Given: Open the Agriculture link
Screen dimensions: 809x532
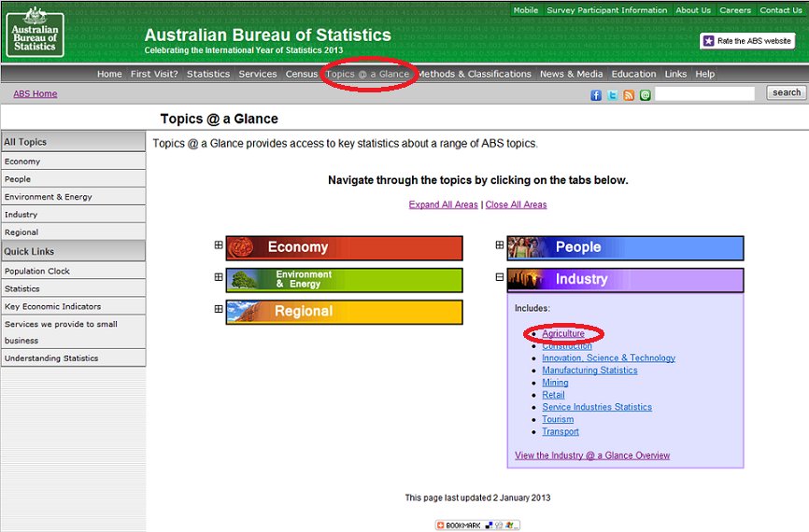Looking at the screenshot, I should pyautogui.click(x=563, y=333).
